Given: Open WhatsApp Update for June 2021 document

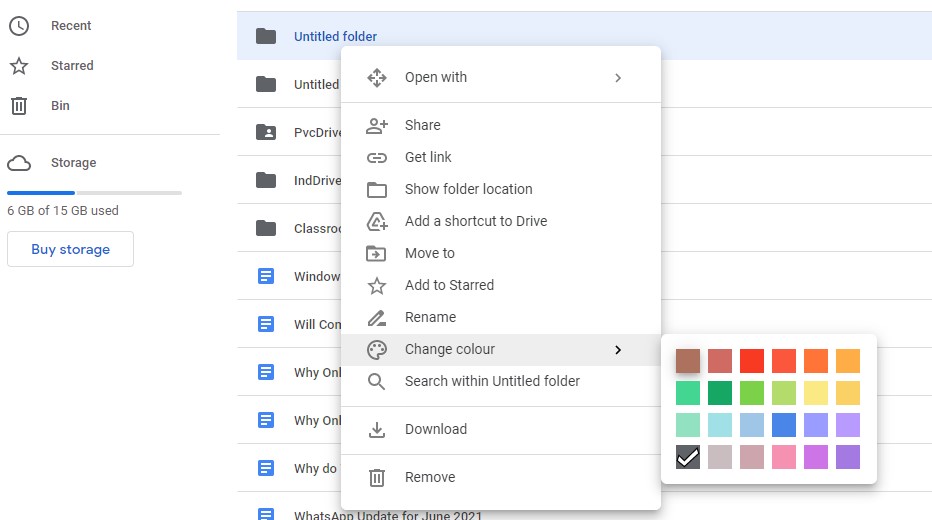Looking at the screenshot, I should click(x=388, y=515).
